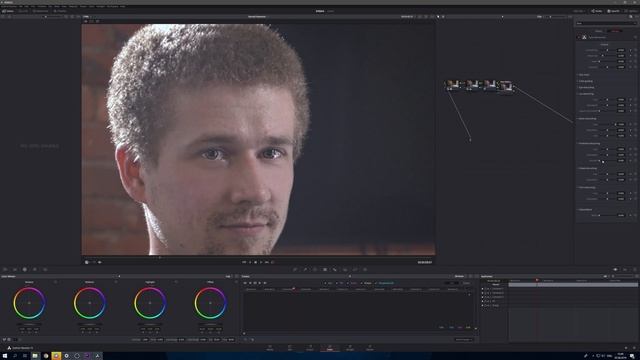Toggle the OpenFX panel button

point(613,11)
